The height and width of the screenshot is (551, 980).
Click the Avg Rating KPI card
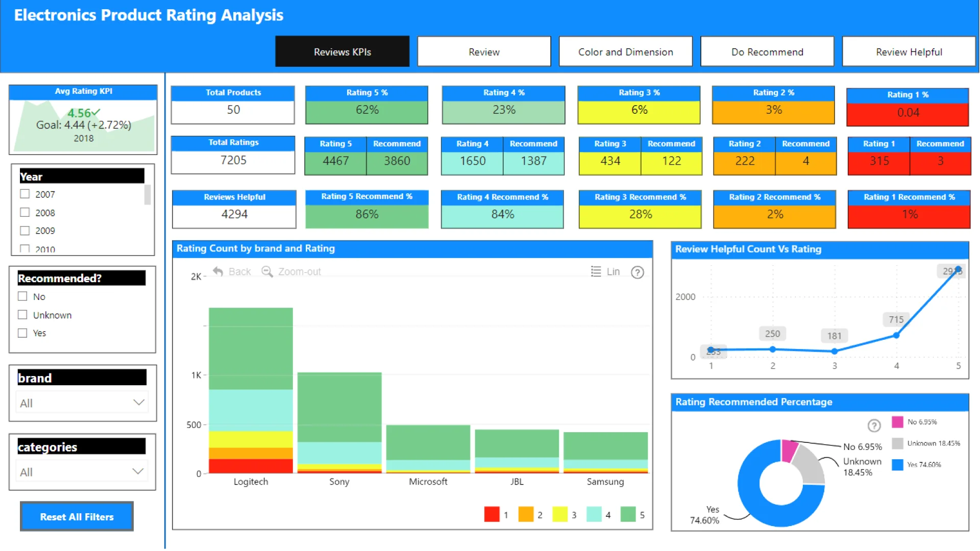click(83, 119)
